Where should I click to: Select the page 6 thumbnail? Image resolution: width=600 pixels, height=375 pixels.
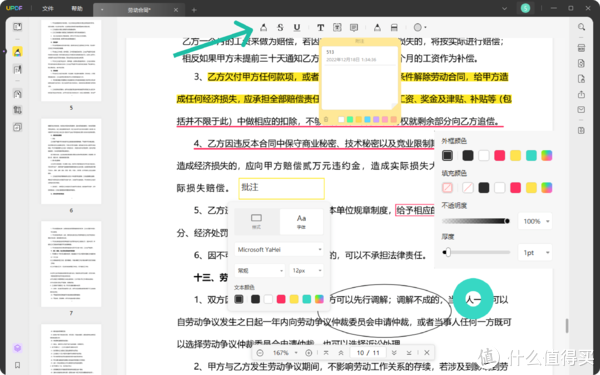[x=71, y=161]
